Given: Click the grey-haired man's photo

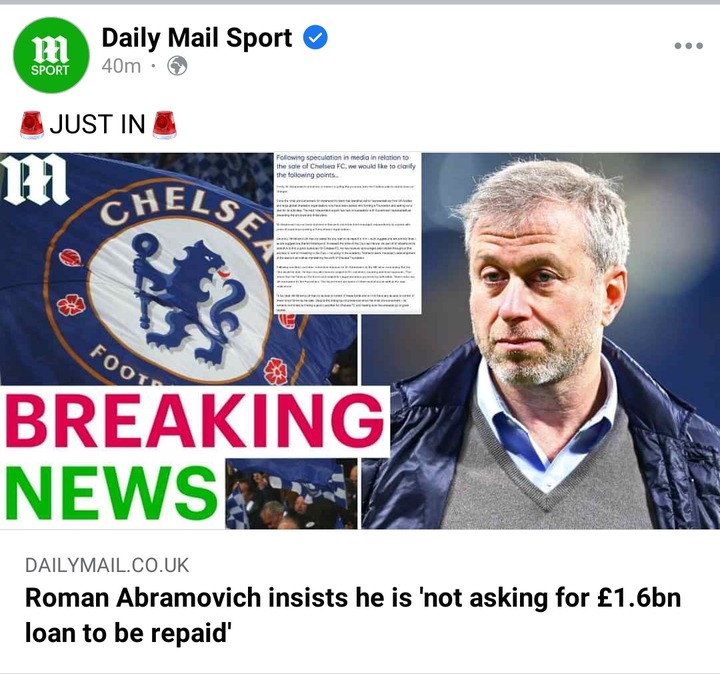Looking at the screenshot, I should pyautogui.click(x=540, y=341).
